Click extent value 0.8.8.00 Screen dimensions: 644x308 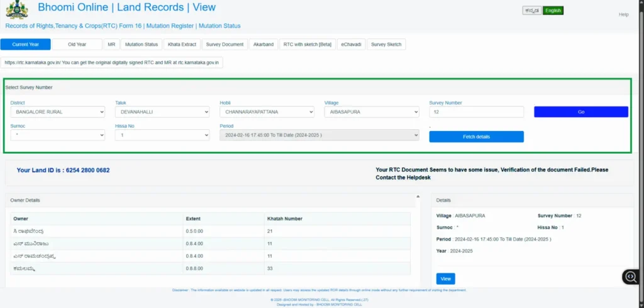194,268
